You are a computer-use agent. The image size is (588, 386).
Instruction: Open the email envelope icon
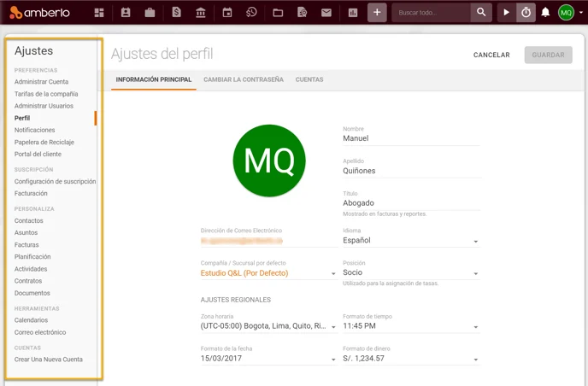(x=326, y=13)
